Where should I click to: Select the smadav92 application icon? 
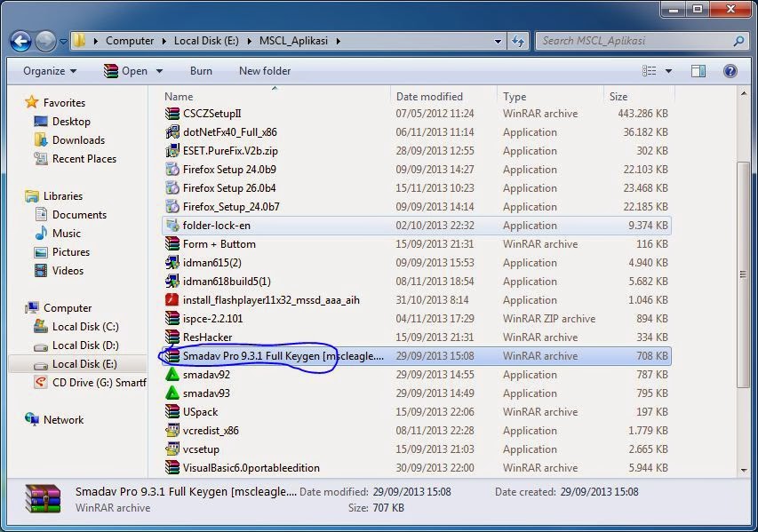click(x=172, y=375)
